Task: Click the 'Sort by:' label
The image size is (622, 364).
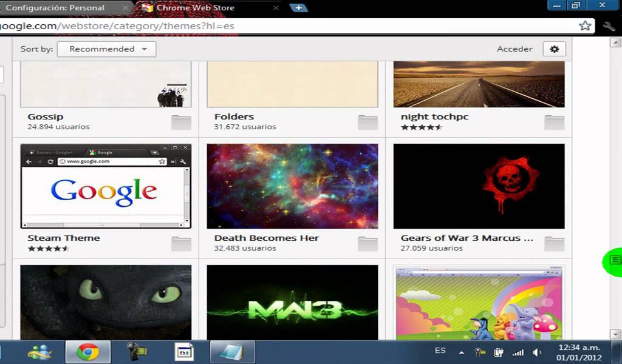Action: click(x=36, y=49)
